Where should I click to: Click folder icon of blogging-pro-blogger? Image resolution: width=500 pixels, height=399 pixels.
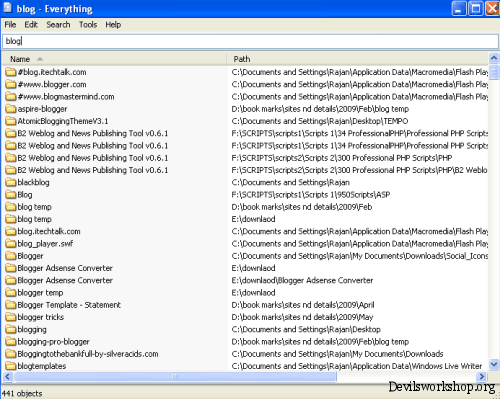[x=11, y=342]
